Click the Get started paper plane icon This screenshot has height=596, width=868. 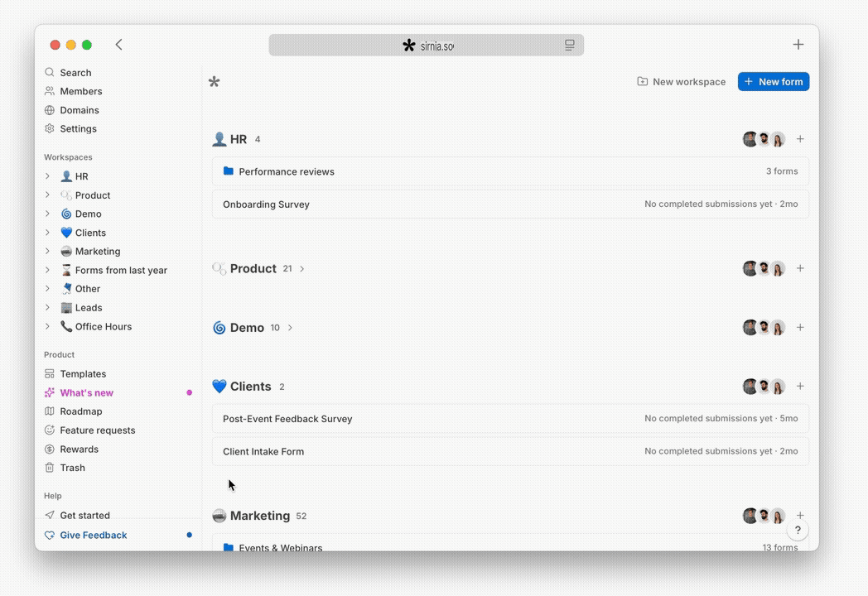click(49, 515)
